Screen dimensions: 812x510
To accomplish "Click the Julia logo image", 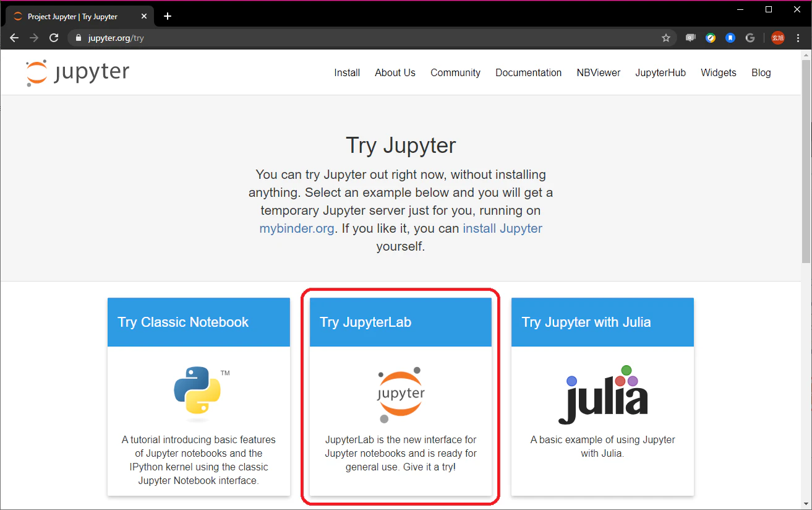I will click(602, 394).
